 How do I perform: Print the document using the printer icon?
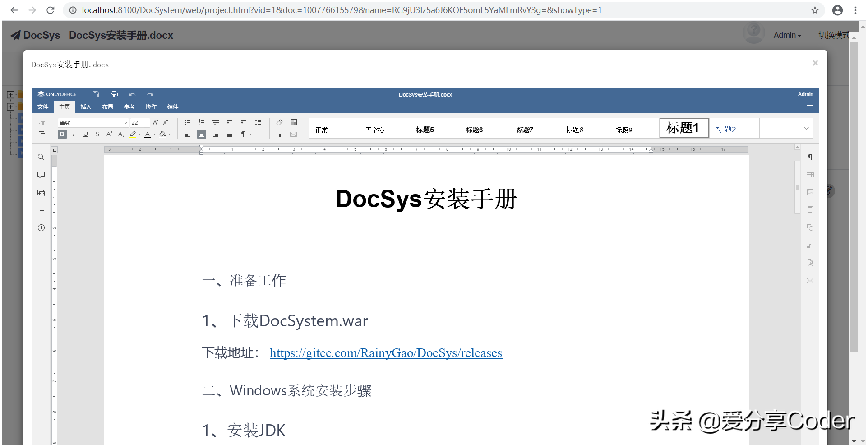coord(114,94)
